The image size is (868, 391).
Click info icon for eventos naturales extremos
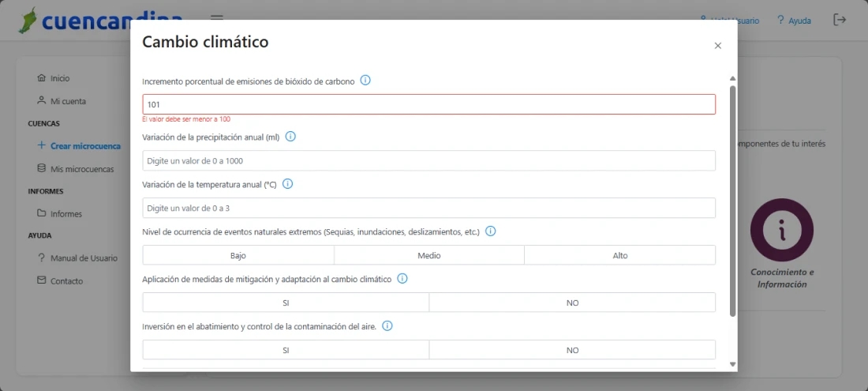(x=490, y=231)
